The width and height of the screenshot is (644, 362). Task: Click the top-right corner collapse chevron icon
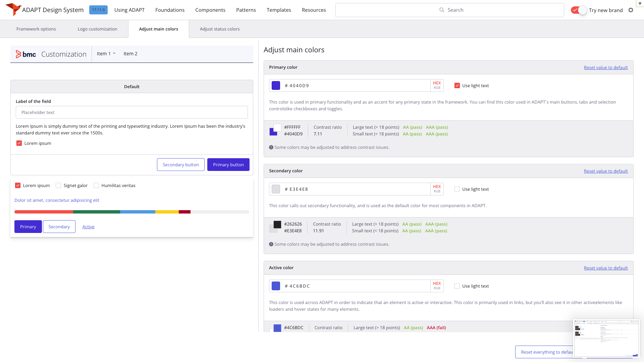point(640,3)
